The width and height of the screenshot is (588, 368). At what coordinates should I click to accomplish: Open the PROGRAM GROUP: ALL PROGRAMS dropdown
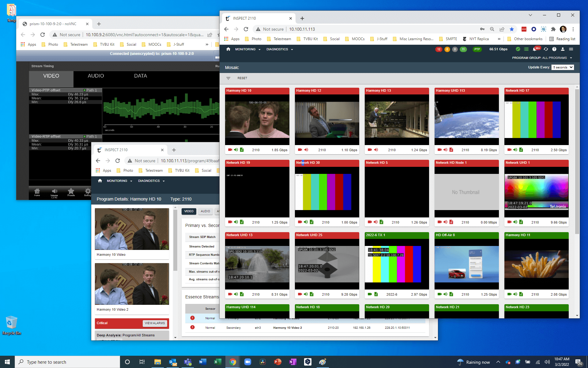[542, 58]
